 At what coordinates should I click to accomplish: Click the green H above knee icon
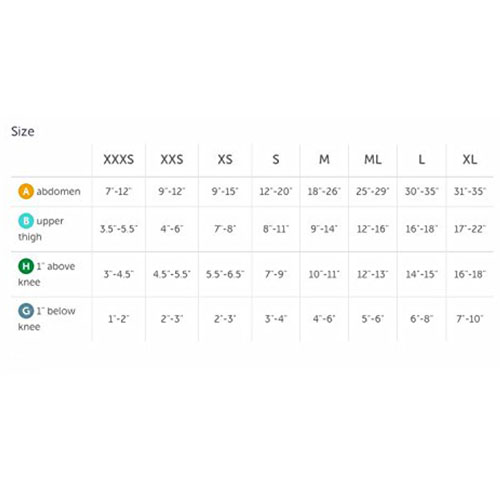[x=26, y=266]
